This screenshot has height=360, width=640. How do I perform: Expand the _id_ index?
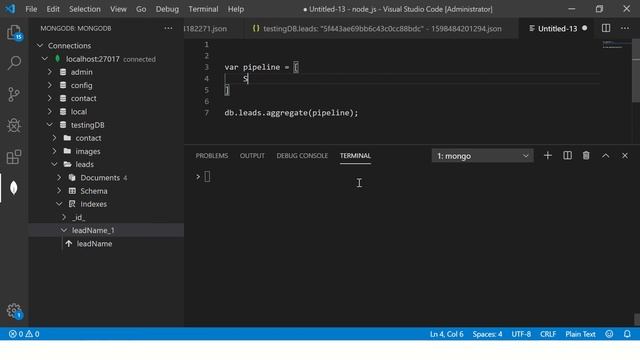(64, 217)
